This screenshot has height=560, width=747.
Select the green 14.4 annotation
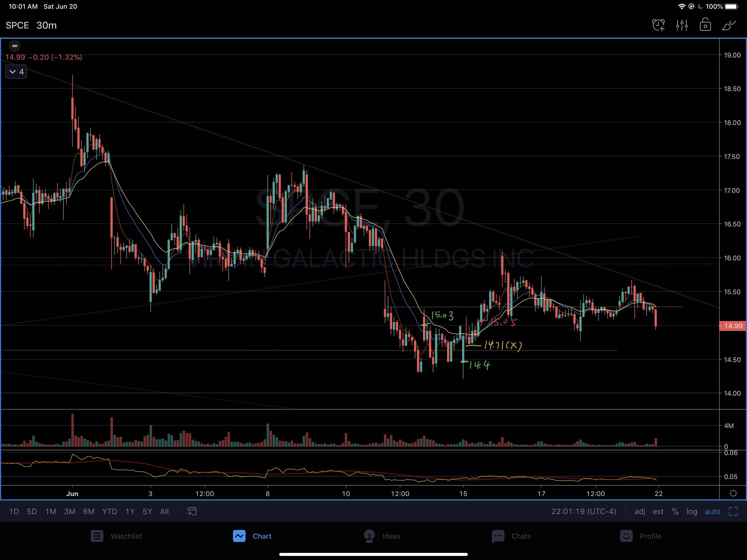click(479, 365)
